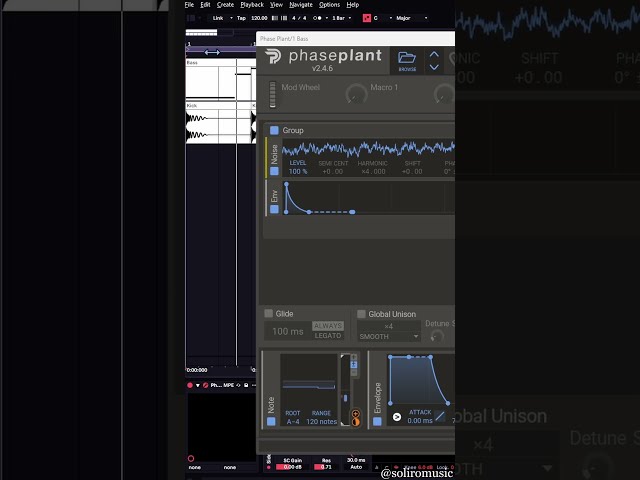Click the red scale snap icon beside C
The image size is (640, 480).
[x=367, y=18]
